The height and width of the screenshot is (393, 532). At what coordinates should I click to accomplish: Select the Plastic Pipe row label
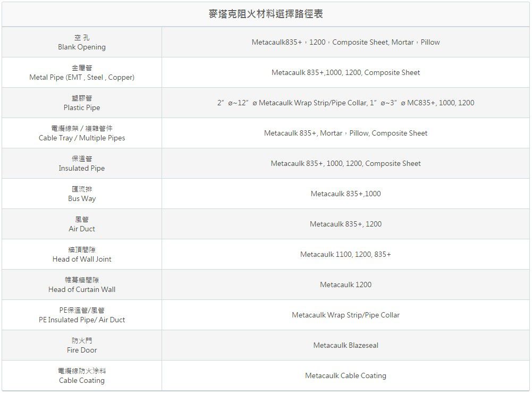(x=82, y=103)
